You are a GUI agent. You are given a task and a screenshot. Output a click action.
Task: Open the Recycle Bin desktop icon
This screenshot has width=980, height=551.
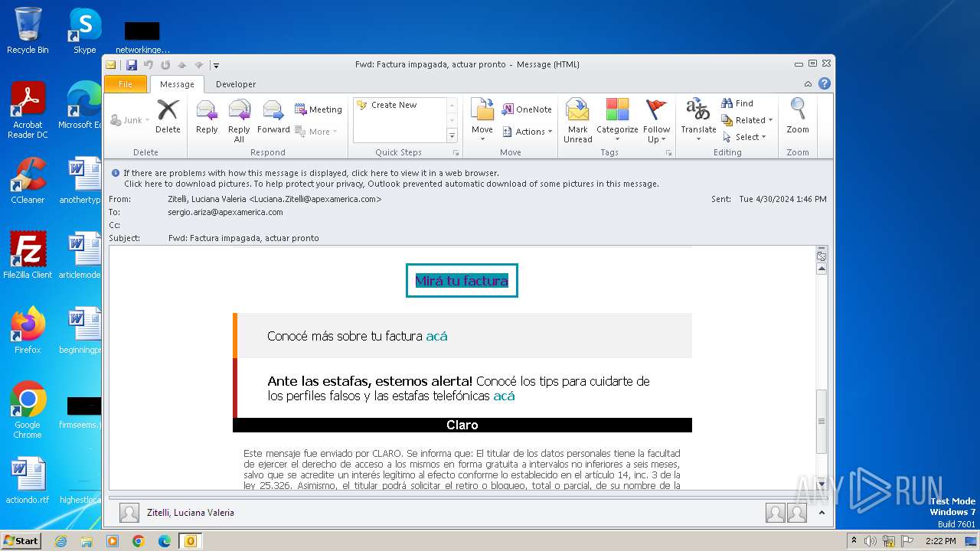coord(28,31)
